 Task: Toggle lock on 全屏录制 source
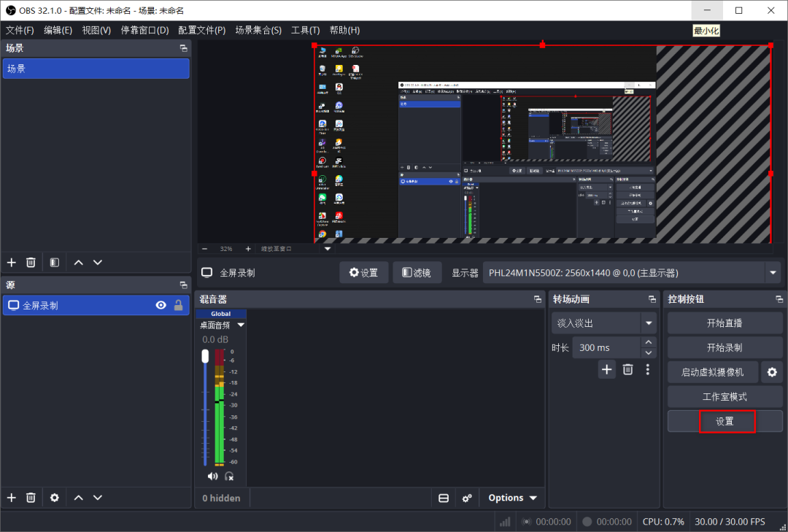(x=178, y=305)
